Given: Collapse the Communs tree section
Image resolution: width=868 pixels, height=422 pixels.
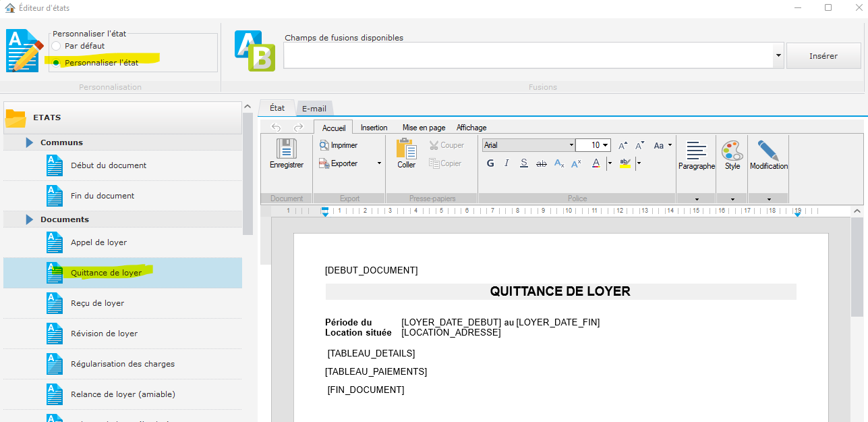Looking at the screenshot, I should click(x=30, y=142).
